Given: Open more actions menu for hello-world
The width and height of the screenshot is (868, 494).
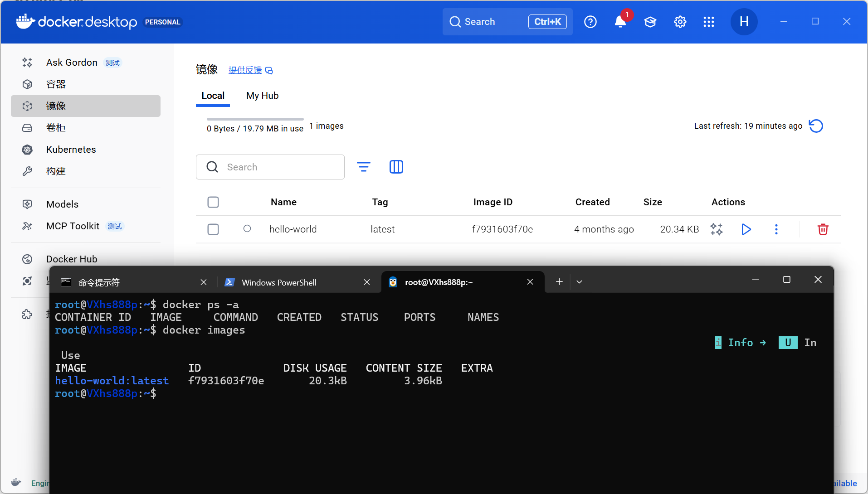Looking at the screenshot, I should tap(776, 229).
